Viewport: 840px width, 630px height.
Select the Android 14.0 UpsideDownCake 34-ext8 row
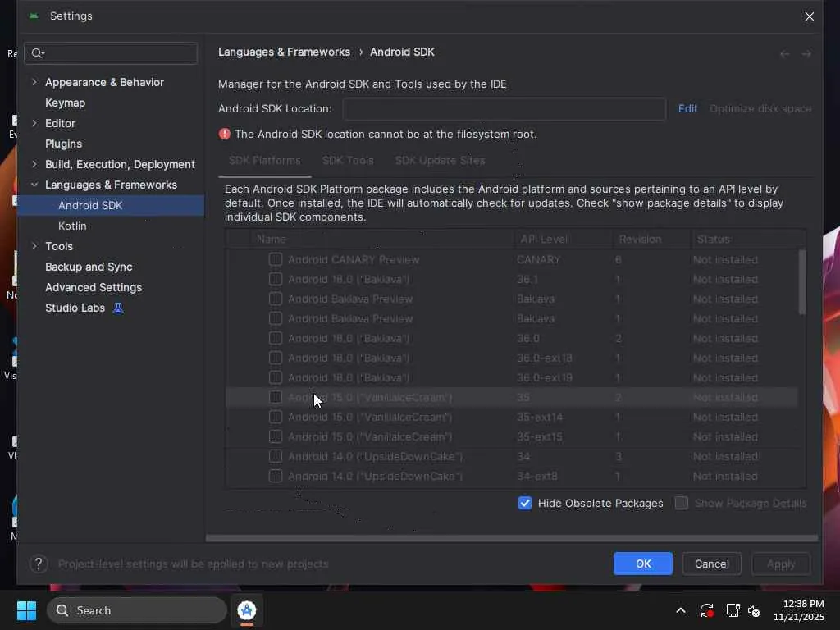coord(512,476)
